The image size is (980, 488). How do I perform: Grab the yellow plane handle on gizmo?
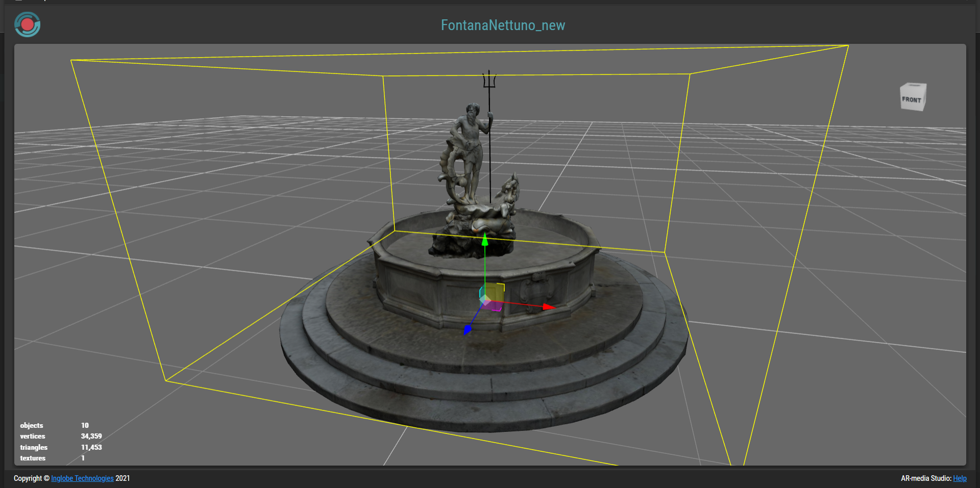pyautogui.click(x=495, y=293)
